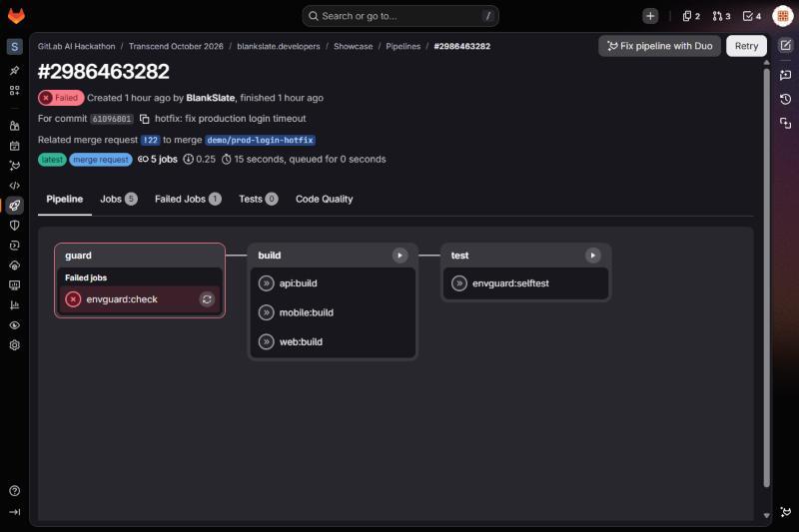Open Transcend October 2026 breadcrumb
This screenshot has width=799, height=532.
176,46
